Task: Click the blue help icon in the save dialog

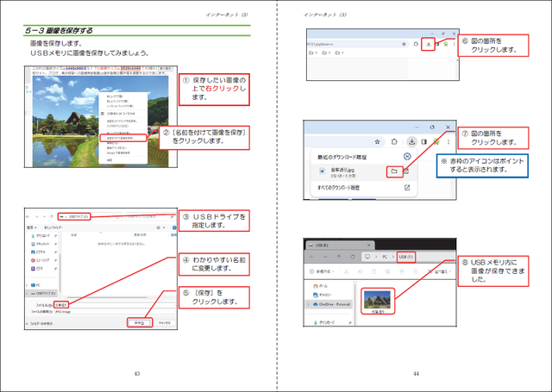Action: click(174, 227)
